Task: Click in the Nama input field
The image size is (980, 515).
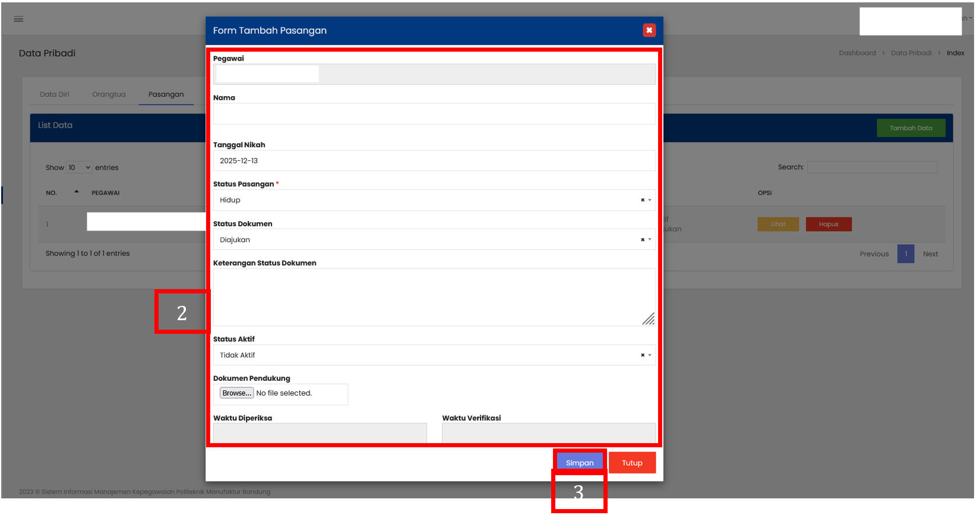Action: tap(434, 114)
